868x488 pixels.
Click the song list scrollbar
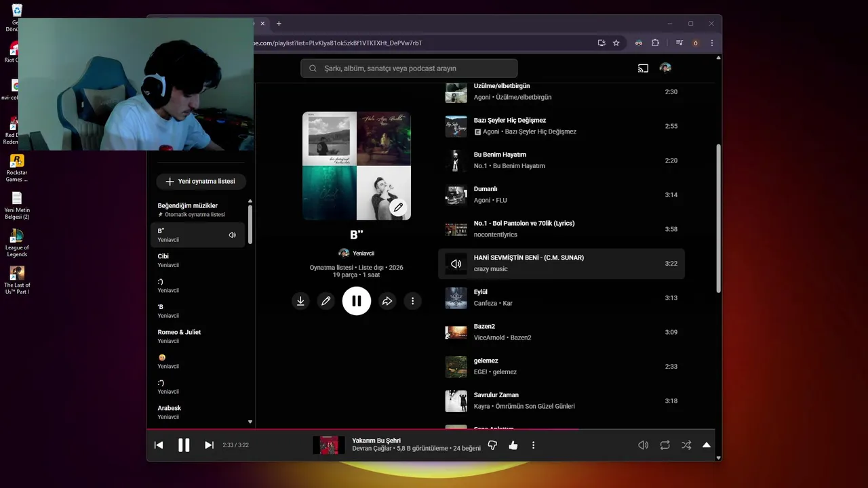coord(718,218)
